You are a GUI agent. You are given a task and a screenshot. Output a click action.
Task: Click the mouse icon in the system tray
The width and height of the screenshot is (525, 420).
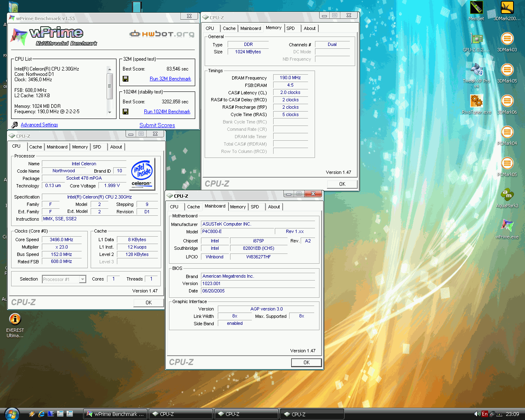(492, 414)
